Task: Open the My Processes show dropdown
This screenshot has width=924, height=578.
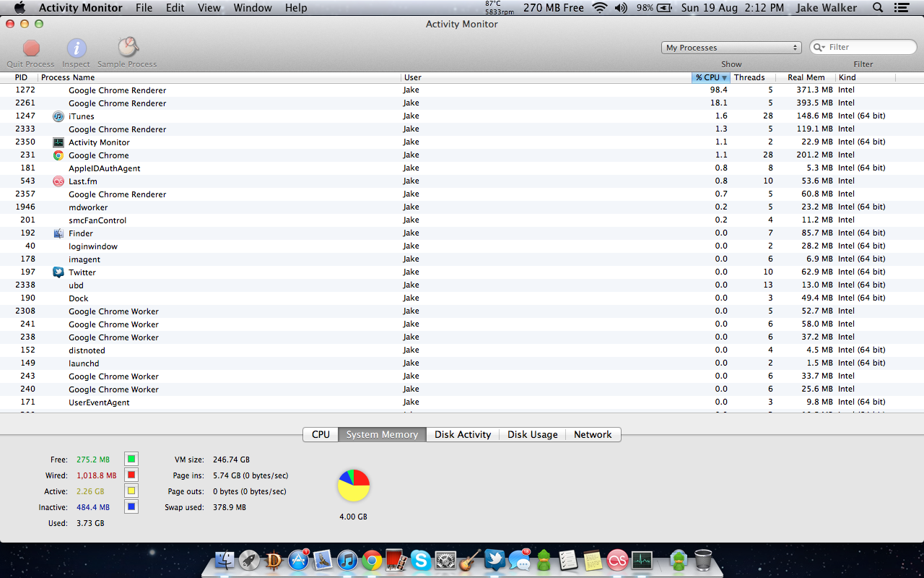Action: pos(731,48)
